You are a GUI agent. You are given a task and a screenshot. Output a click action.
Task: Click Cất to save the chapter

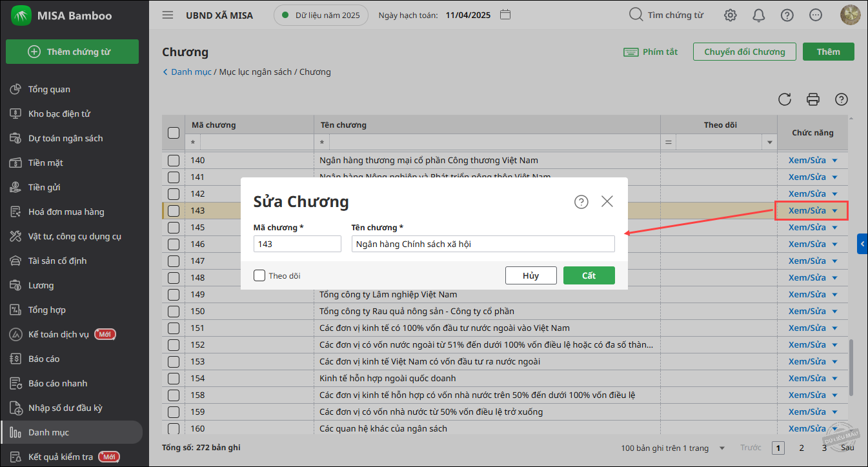(x=589, y=275)
